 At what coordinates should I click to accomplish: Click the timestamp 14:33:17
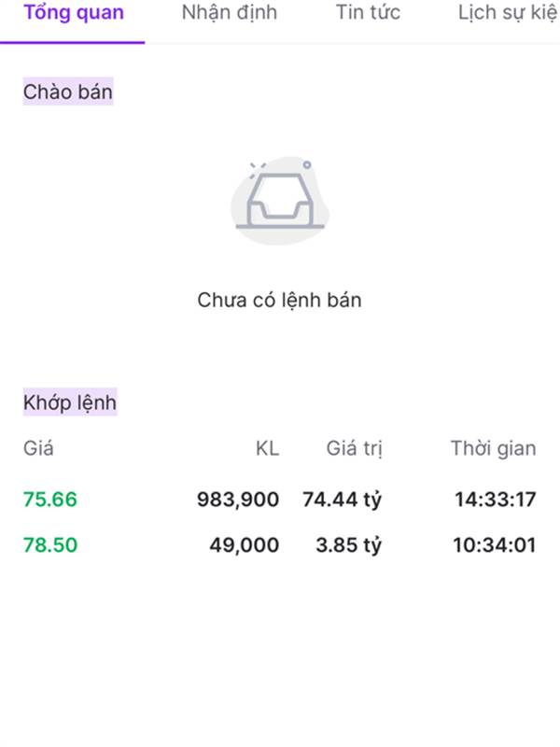tap(495, 500)
